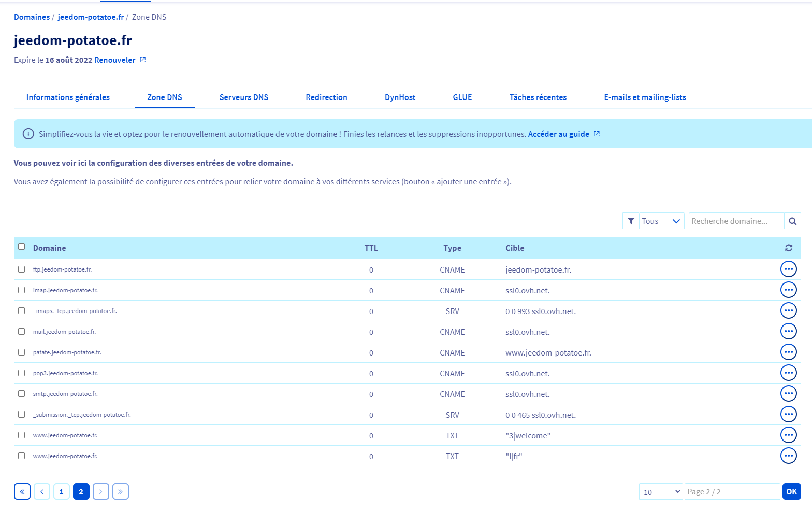Expand the rows-per-page dropdown showing 10

[x=661, y=492]
